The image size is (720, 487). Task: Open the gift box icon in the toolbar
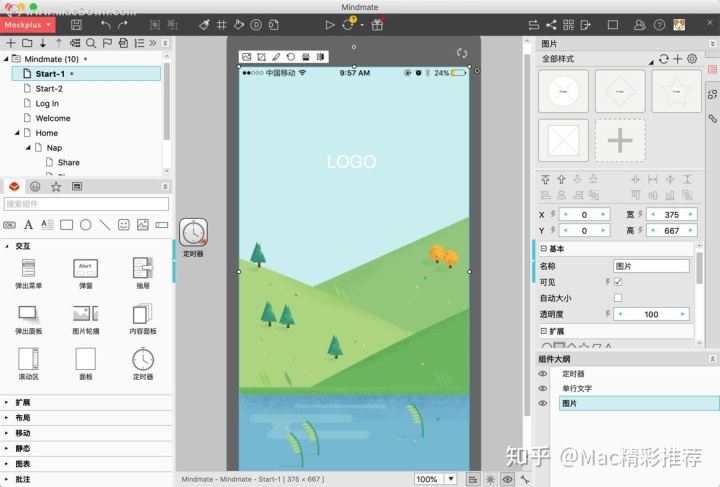tap(377, 25)
